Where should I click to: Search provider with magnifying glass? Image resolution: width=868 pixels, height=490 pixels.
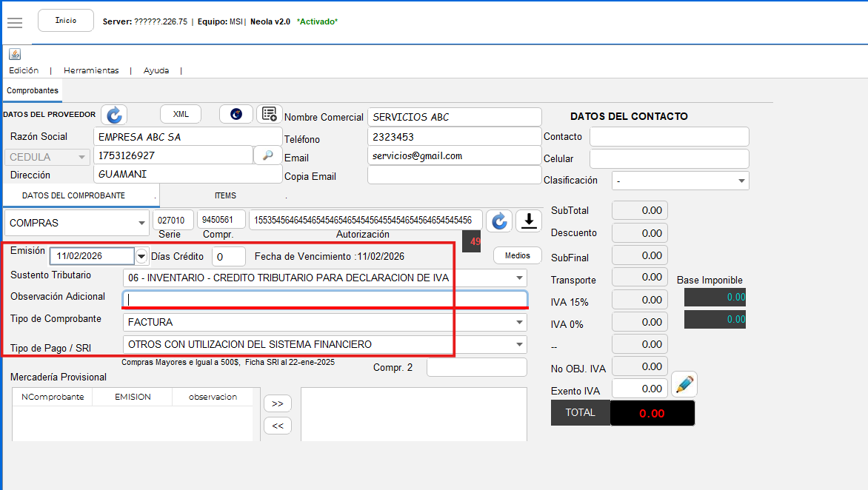pos(267,155)
